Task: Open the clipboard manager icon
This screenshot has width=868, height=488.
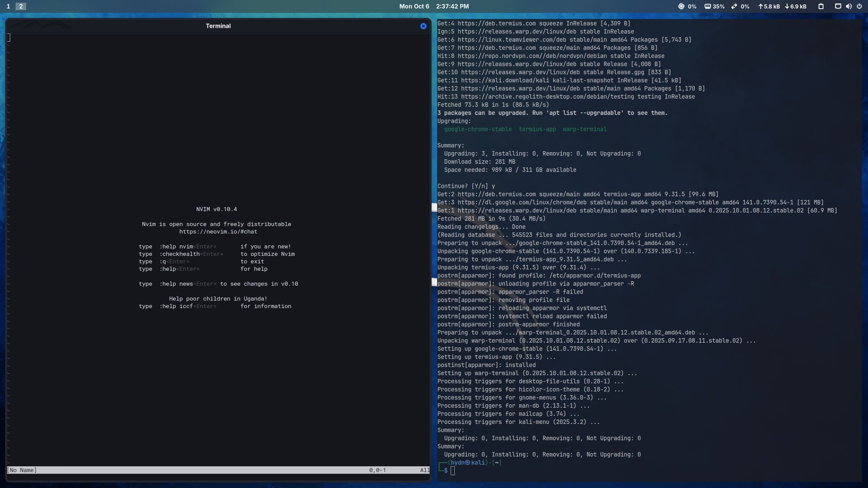Action: [821, 6]
